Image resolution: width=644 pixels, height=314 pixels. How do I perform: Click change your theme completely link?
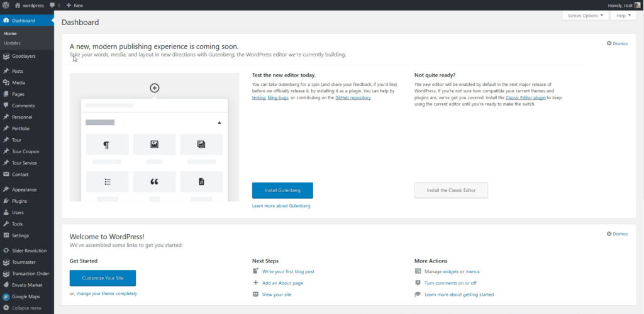pos(107,293)
